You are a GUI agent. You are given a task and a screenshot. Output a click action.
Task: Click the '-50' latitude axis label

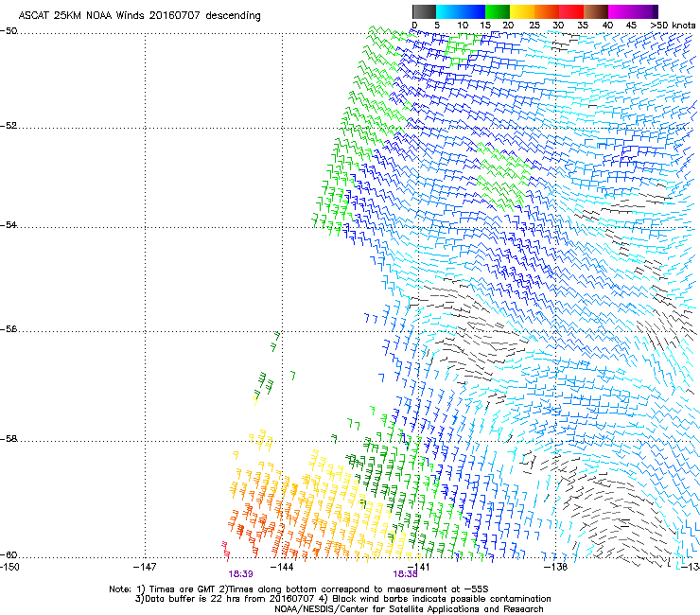[9, 31]
